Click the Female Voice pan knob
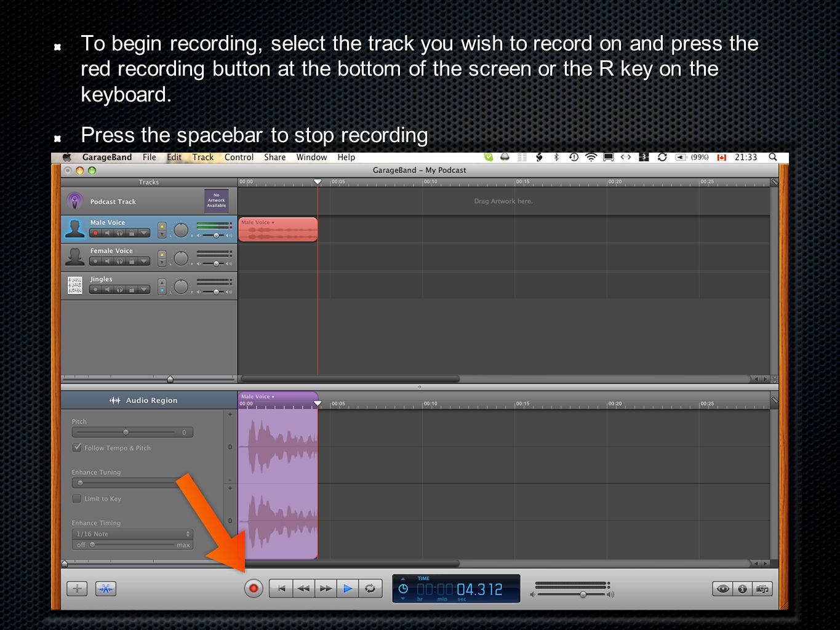Viewport: 840px width, 630px height. (x=181, y=258)
